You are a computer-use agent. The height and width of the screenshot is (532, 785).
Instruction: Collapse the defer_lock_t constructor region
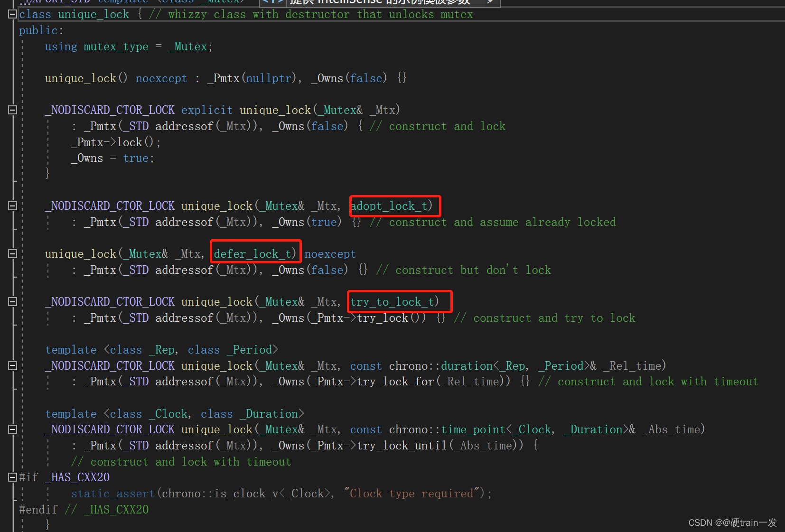point(12,253)
